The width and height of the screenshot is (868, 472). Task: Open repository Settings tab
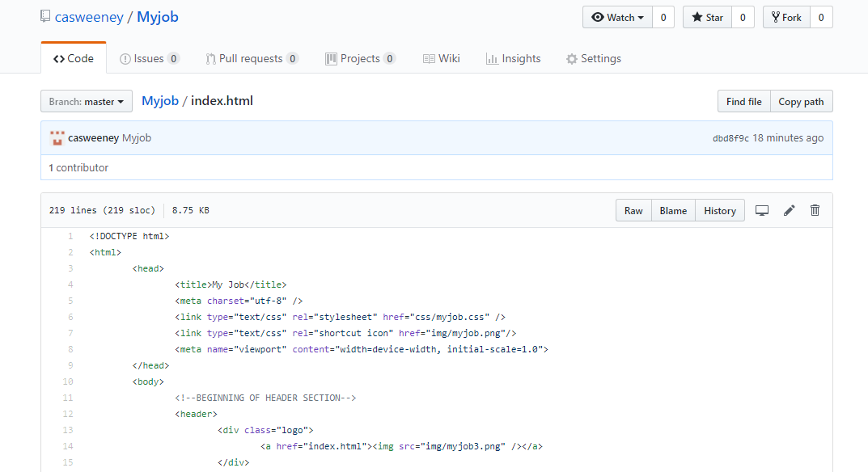tap(594, 58)
